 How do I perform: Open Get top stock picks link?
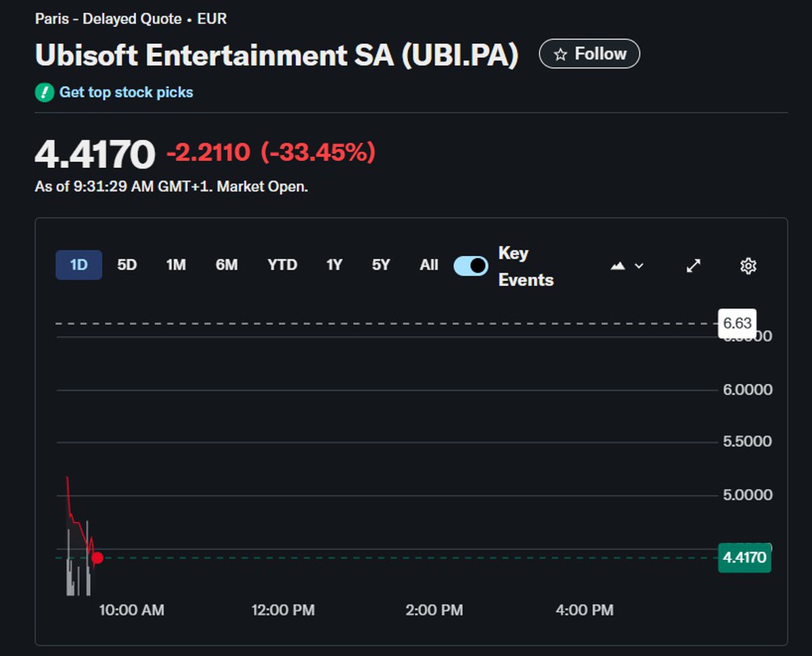coord(126,93)
